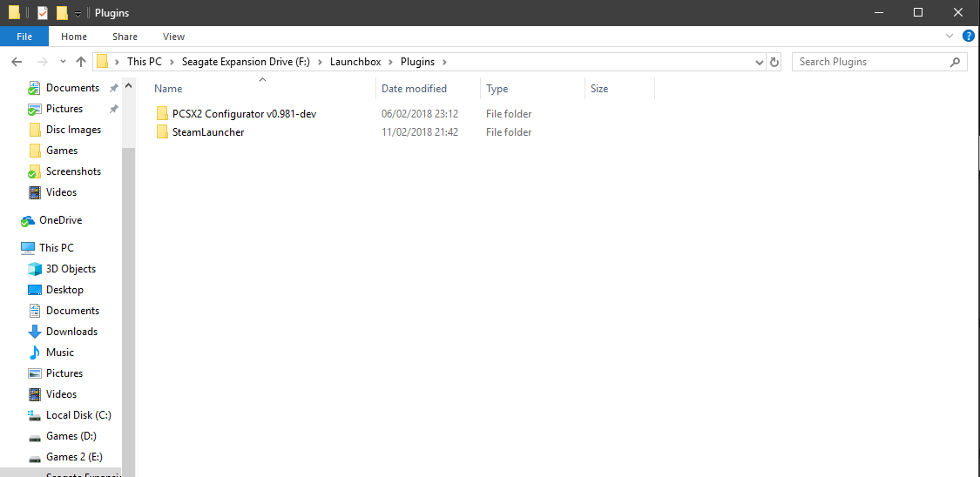Image resolution: width=980 pixels, height=477 pixels.
Task: Refresh the Plugins folder view
Action: (774, 63)
